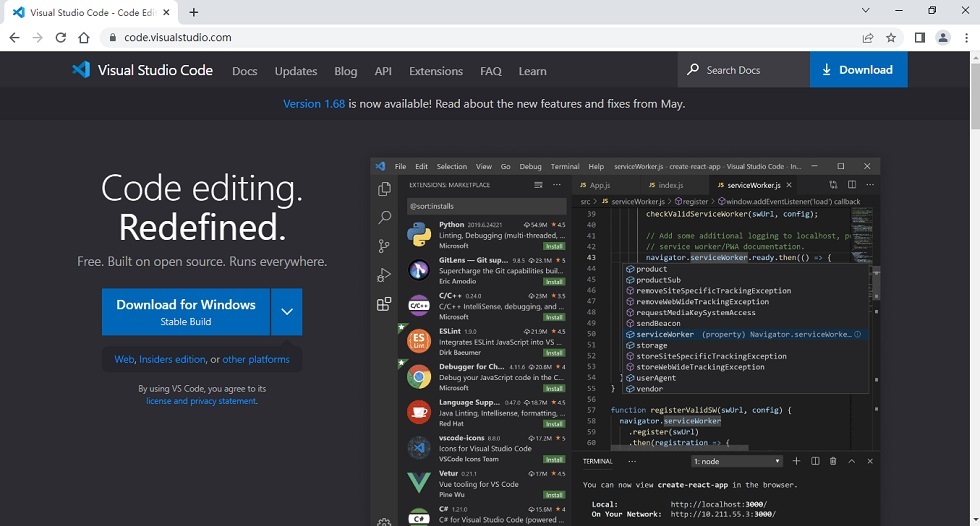The height and width of the screenshot is (526, 980).
Task: Click the share page icon in address bar
Action: pyautogui.click(x=868, y=37)
